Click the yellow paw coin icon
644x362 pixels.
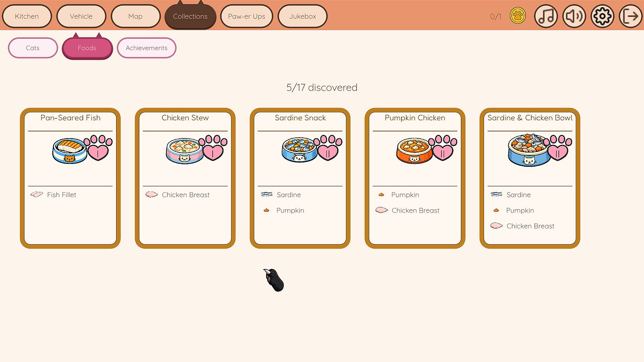click(x=518, y=16)
